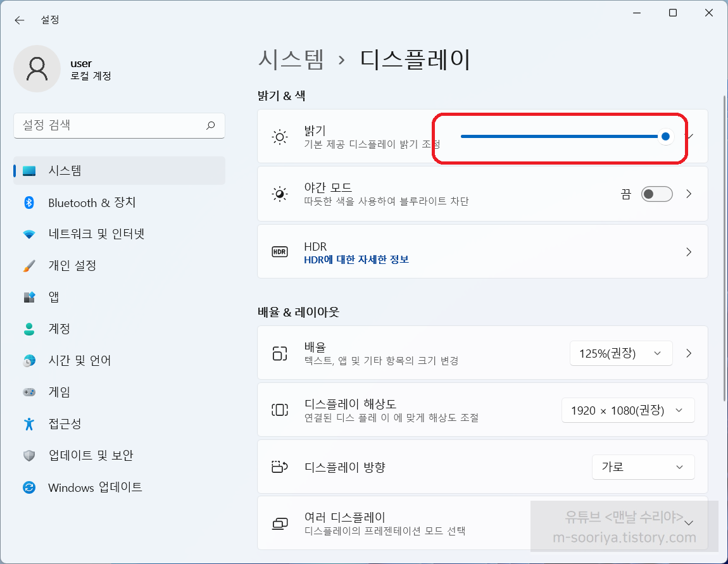Open the 접근성 category
The width and height of the screenshot is (728, 564).
pyautogui.click(x=65, y=423)
